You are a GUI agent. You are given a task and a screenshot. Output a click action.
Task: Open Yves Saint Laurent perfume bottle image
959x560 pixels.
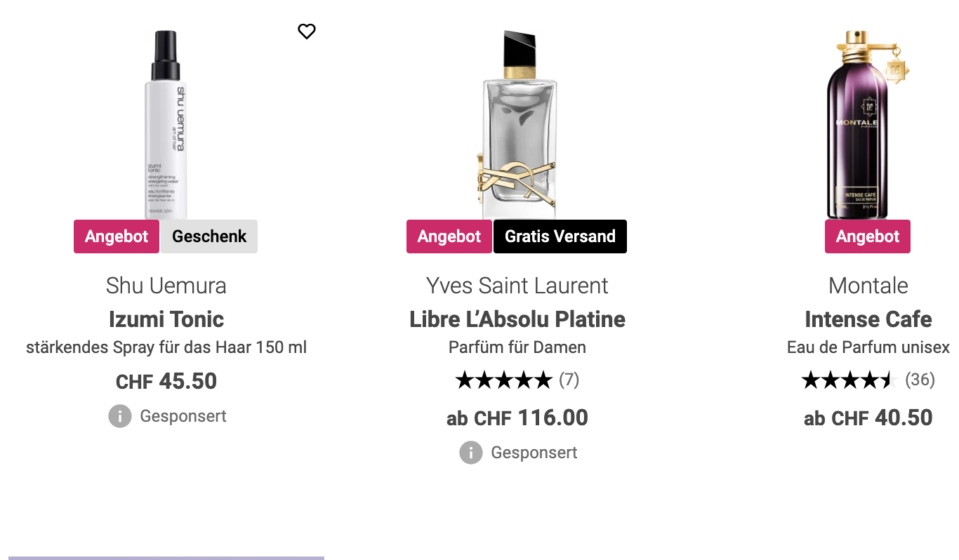tap(519, 124)
